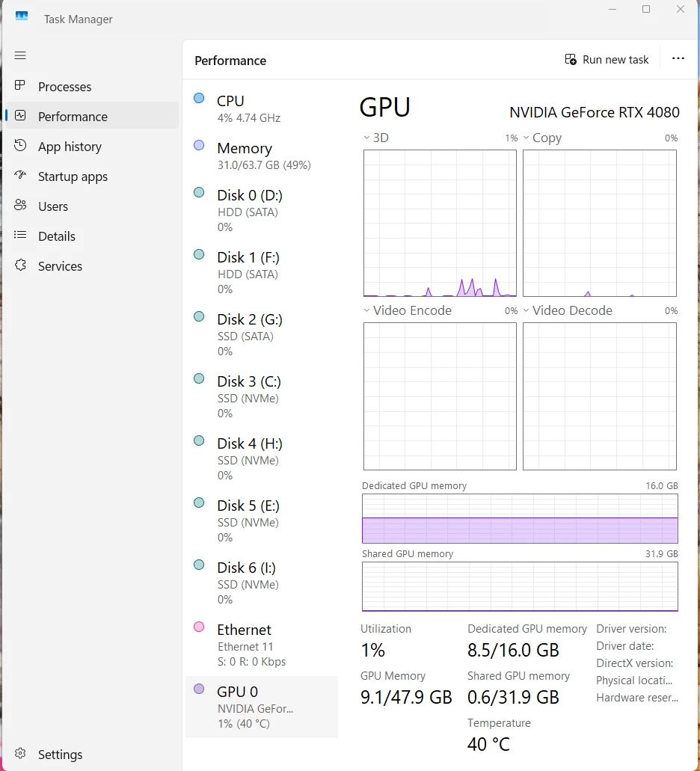Screen dimensions: 700x771
Task: Click the Run new task button label
Action: (x=615, y=60)
